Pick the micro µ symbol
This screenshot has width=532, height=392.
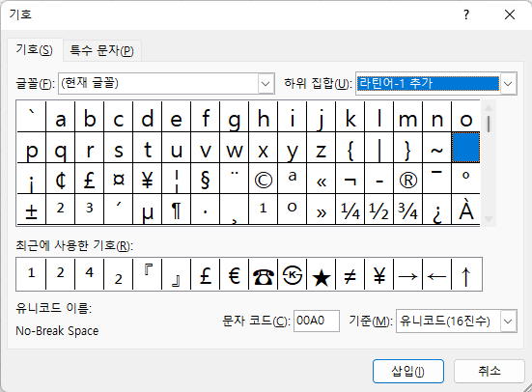(x=148, y=210)
